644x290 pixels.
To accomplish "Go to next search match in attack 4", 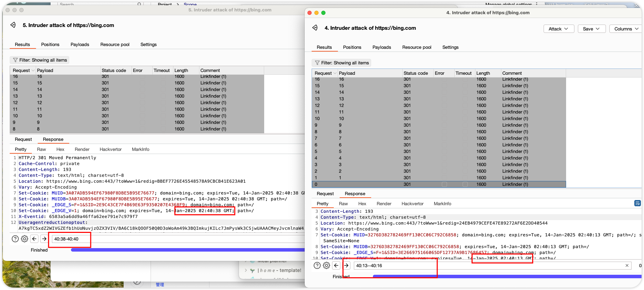I will (347, 265).
